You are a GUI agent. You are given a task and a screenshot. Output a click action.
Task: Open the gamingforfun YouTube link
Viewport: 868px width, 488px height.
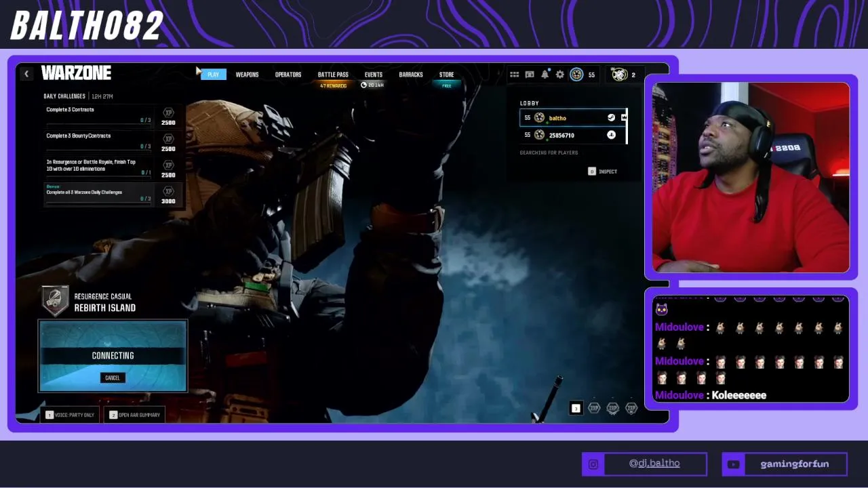point(795,464)
